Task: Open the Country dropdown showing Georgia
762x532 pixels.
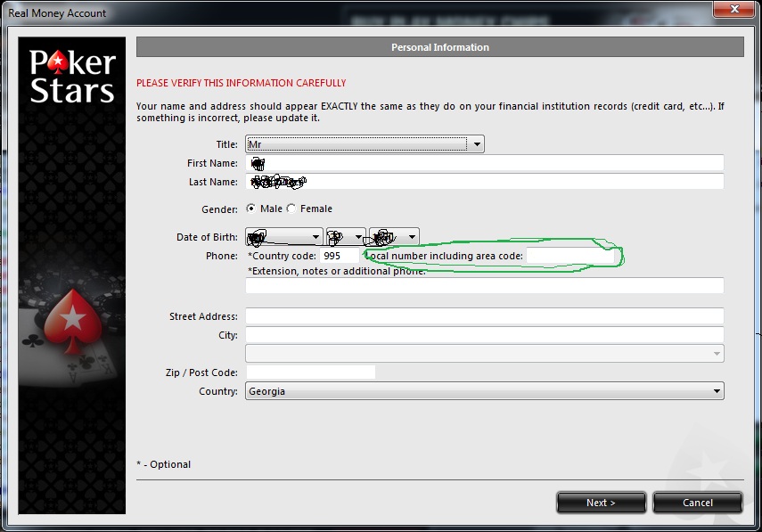Action: pos(485,391)
